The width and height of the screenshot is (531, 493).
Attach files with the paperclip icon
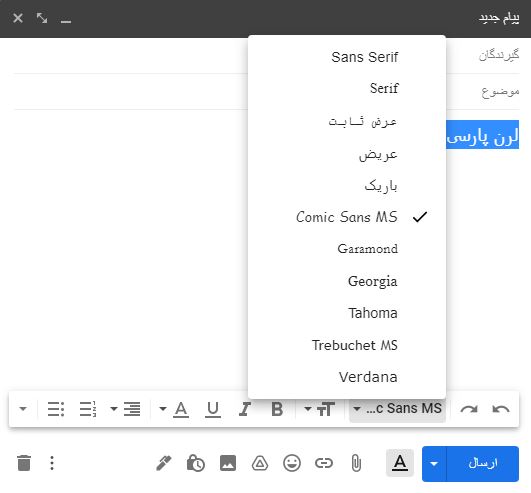pos(356,463)
